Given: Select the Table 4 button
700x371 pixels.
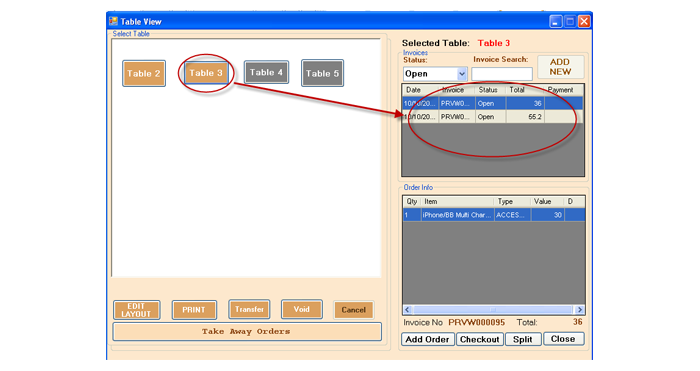Looking at the screenshot, I should (266, 72).
